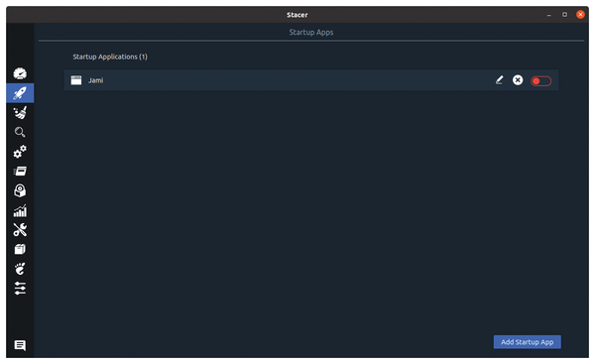Maximize the Stacer window

[x=564, y=15]
